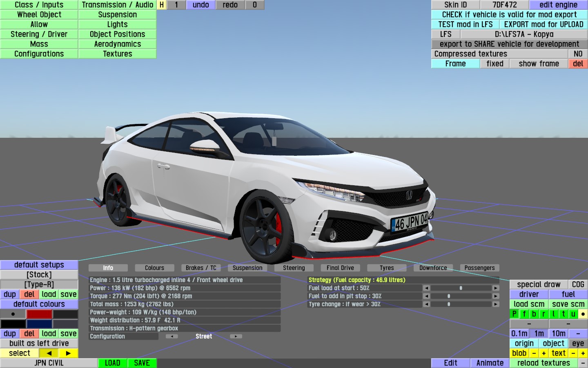The image size is (588, 368).
Task: Toggle special draw mode
Action: 539,285
